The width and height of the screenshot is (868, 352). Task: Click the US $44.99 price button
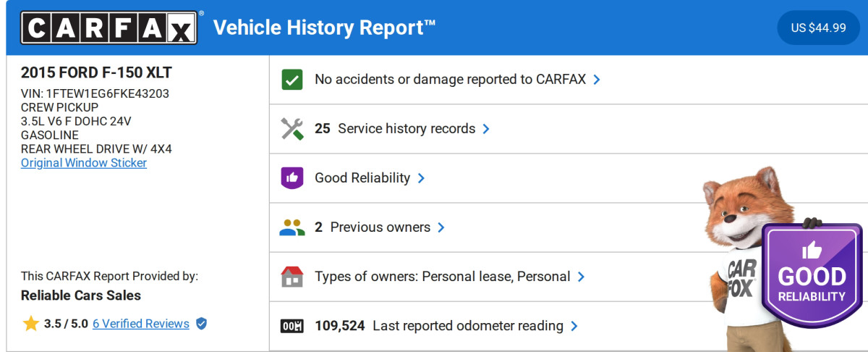click(x=818, y=28)
